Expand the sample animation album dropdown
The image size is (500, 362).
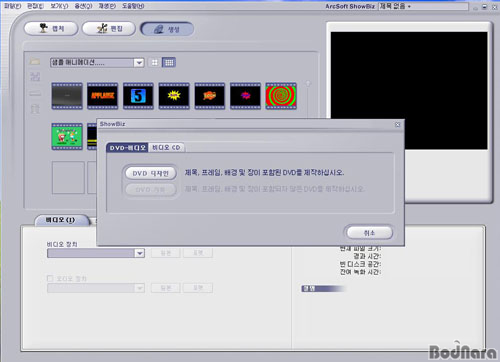(x=139, y=62)
